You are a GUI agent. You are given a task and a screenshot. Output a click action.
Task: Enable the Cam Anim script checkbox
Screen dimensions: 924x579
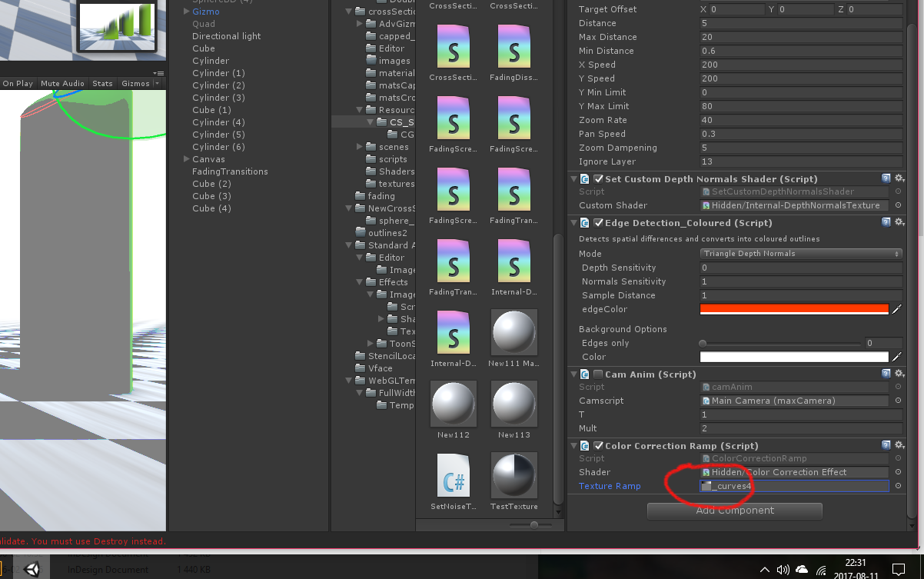pyautogui.click(x=597, y=374)
